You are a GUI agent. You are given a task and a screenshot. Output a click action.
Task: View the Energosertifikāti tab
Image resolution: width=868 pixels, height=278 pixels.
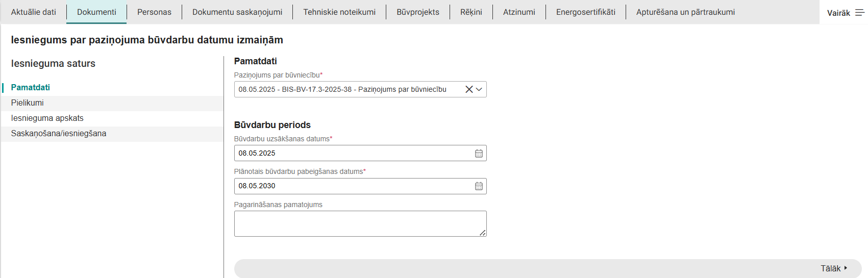pyautogui.click(x=586, y=12)
